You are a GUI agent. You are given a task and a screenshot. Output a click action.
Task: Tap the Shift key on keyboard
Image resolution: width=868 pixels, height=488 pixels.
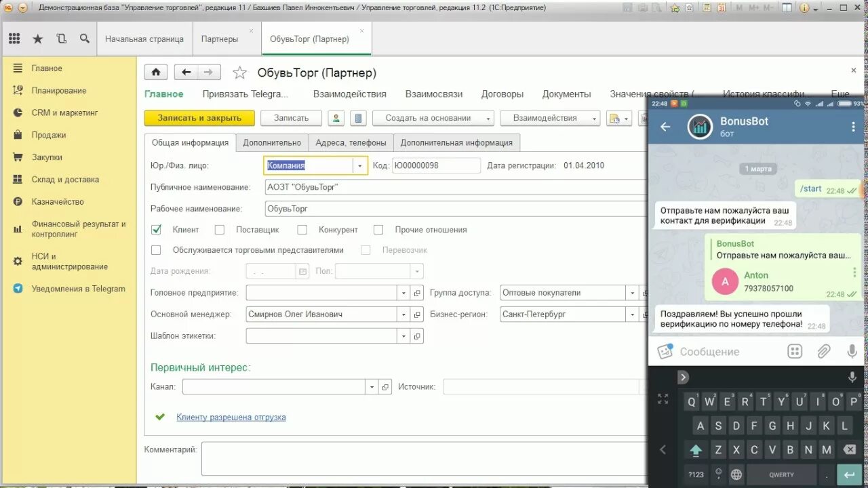pyautogui.click(x=696, y=449)
